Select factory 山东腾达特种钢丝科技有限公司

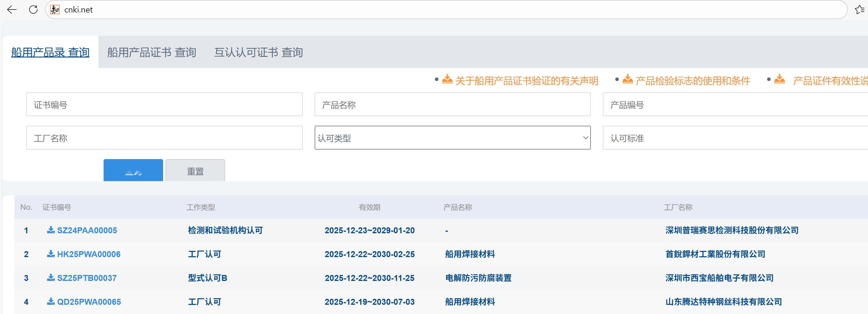pos(724,302)
